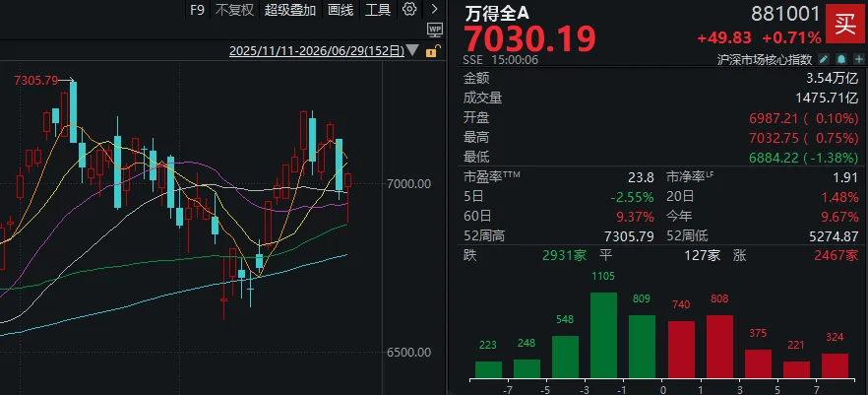Toggle the orange date range lock

point(432,51)
